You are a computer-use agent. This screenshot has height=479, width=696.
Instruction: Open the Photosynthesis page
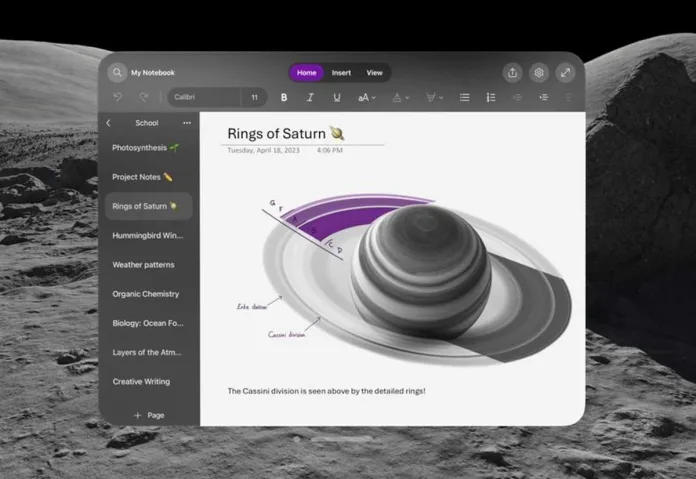click(149, 148)
